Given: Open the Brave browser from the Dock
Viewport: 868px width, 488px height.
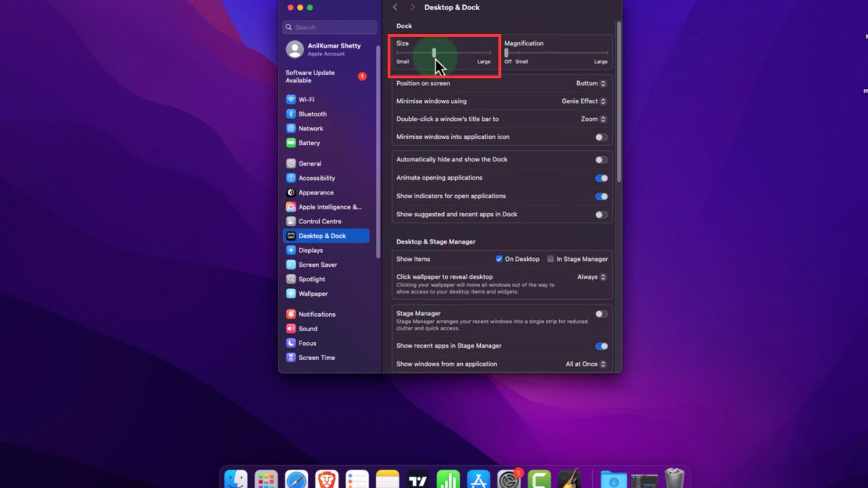Looking at the screenshot, I should [327, 478].
